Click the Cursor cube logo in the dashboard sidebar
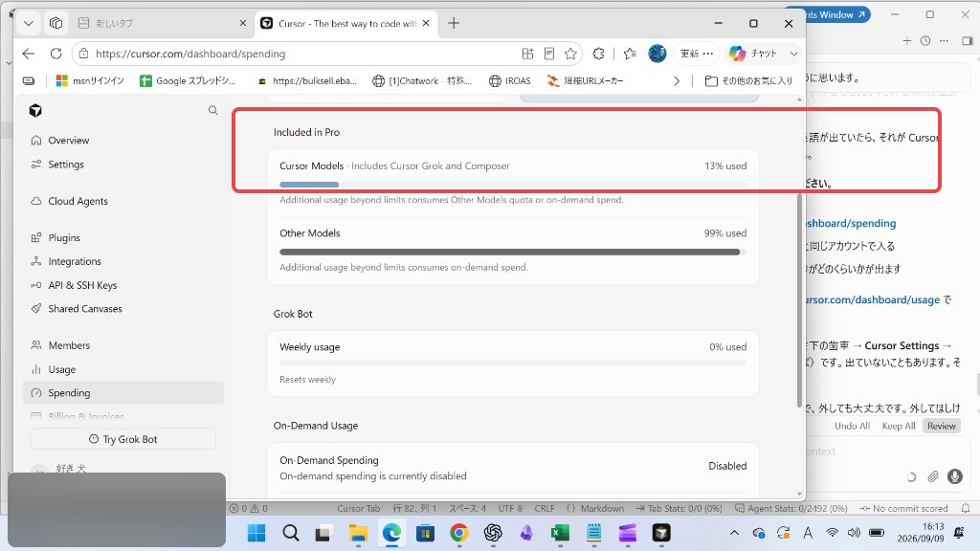This screenshot has width=980, height=551. tap(35, 111)
